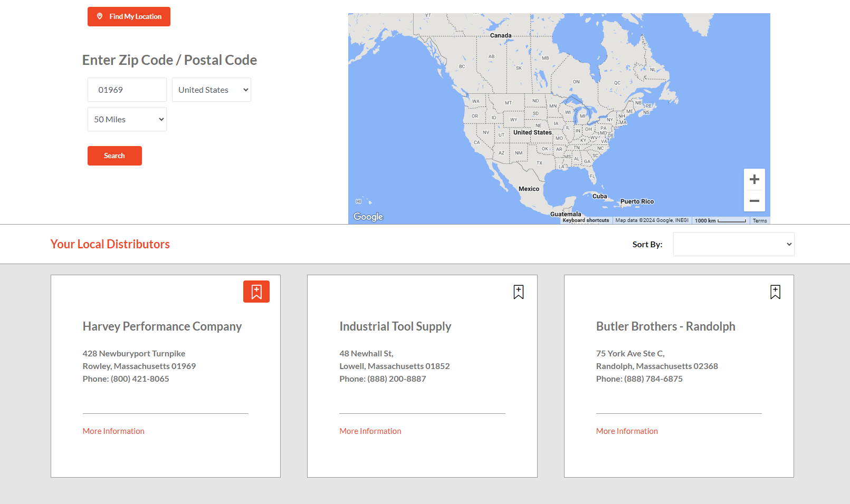
Task: Open the map Terms link
Action: (x=760, y=221)
